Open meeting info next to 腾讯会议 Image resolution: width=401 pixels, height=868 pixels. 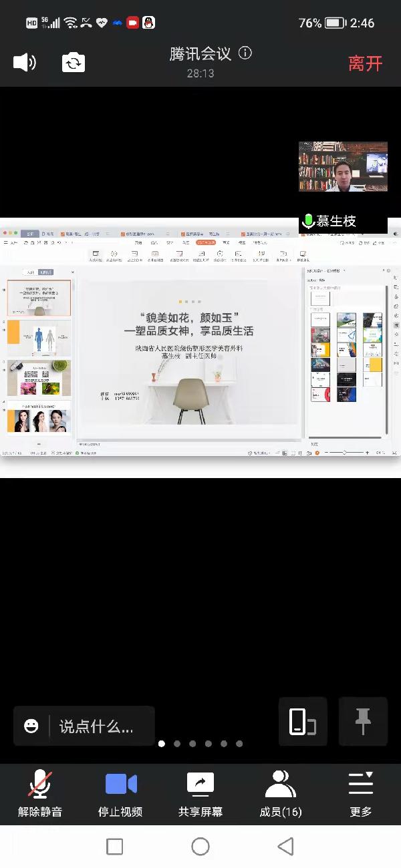point(245,53)
